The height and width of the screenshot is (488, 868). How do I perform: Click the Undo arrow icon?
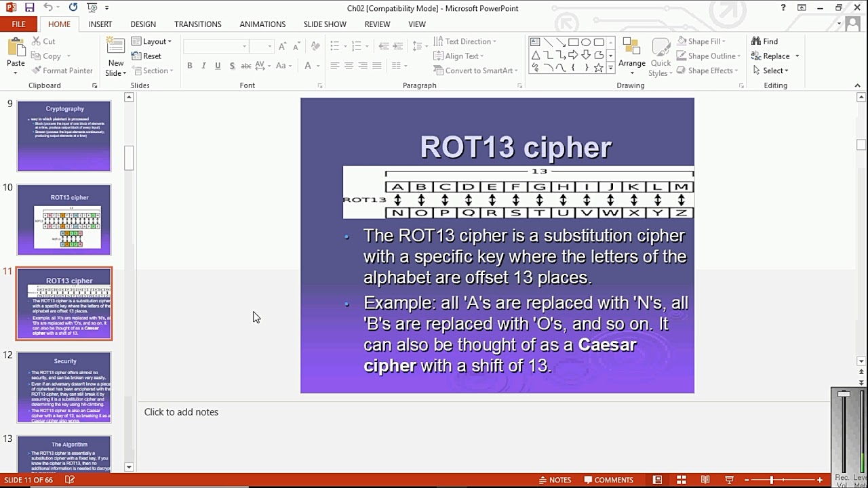point(47,7)
